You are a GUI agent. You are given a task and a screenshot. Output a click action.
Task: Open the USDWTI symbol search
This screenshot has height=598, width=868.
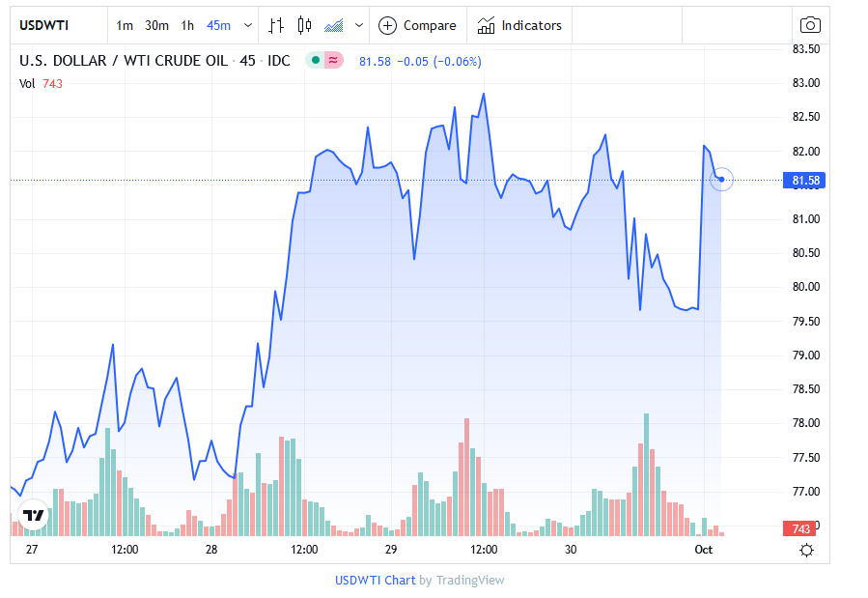tap(43, 25)
